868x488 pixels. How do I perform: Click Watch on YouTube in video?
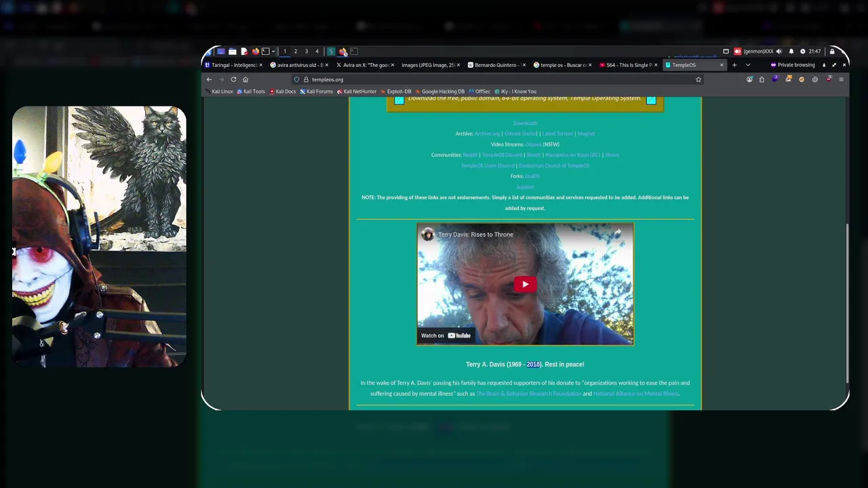pos(446,335)
